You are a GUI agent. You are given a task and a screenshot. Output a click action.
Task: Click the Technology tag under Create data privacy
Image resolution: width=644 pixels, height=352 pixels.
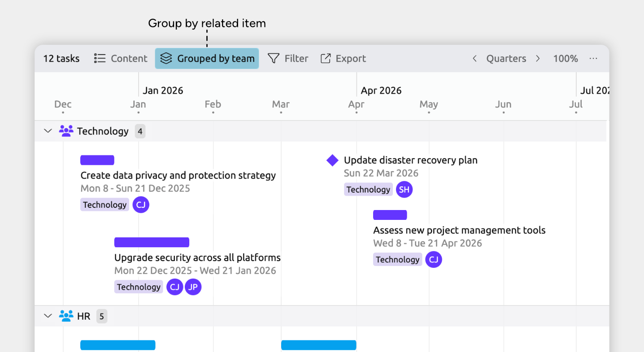105,205
